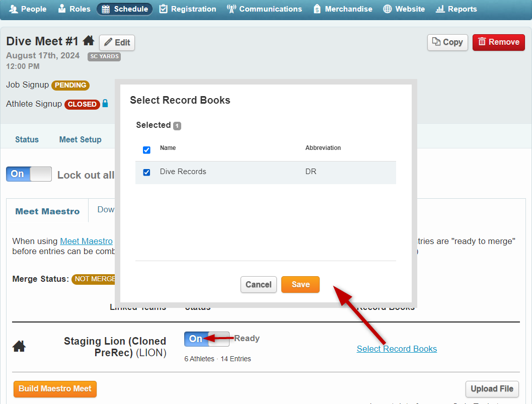This screenshot has height=404, width=532.
Task: Switch off the Staging Lion status toggle
Action: (x=206, y=339)
